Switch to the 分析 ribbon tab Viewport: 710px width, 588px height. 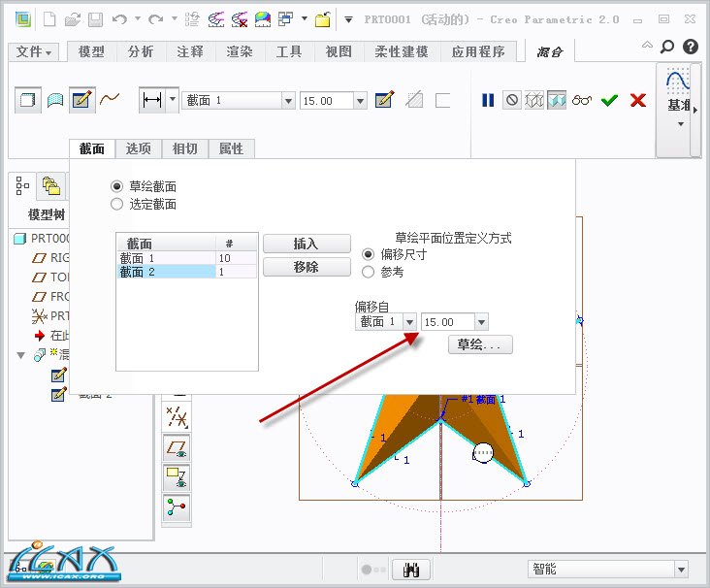point(141,51)
